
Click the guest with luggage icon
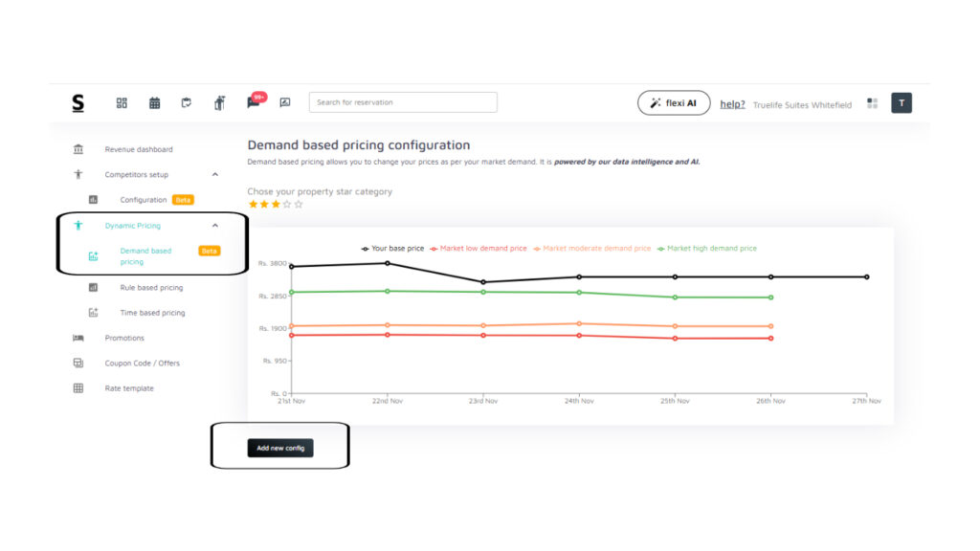pos(219,102)
